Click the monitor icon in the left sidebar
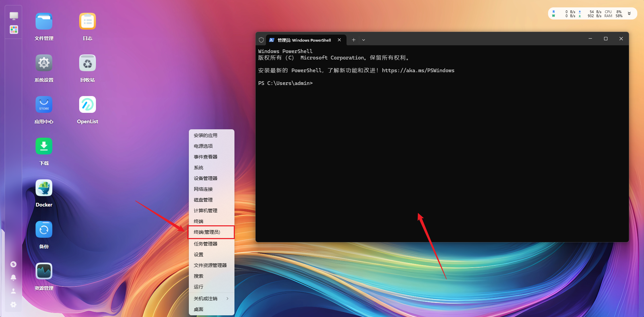644x317 pixels. [x=14, y=16]
